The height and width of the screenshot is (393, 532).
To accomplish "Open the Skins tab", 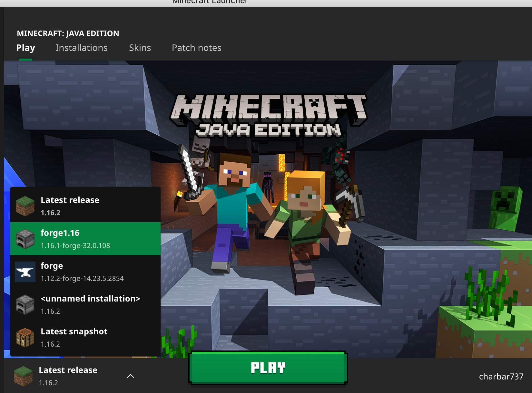I will coord(140,48).
